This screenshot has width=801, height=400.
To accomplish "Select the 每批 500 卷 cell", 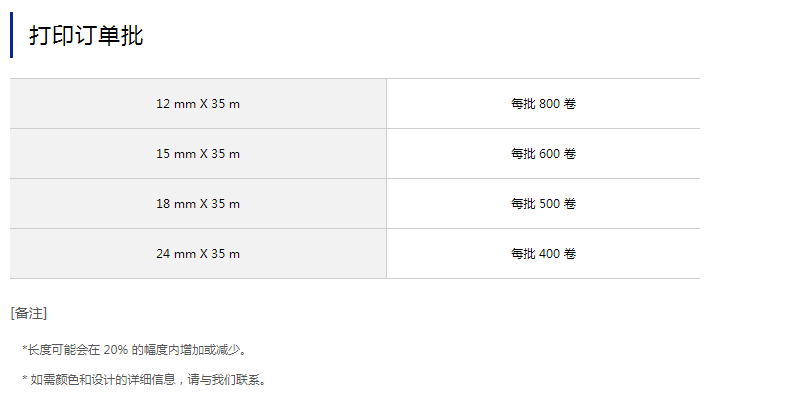I will point(543,204).
